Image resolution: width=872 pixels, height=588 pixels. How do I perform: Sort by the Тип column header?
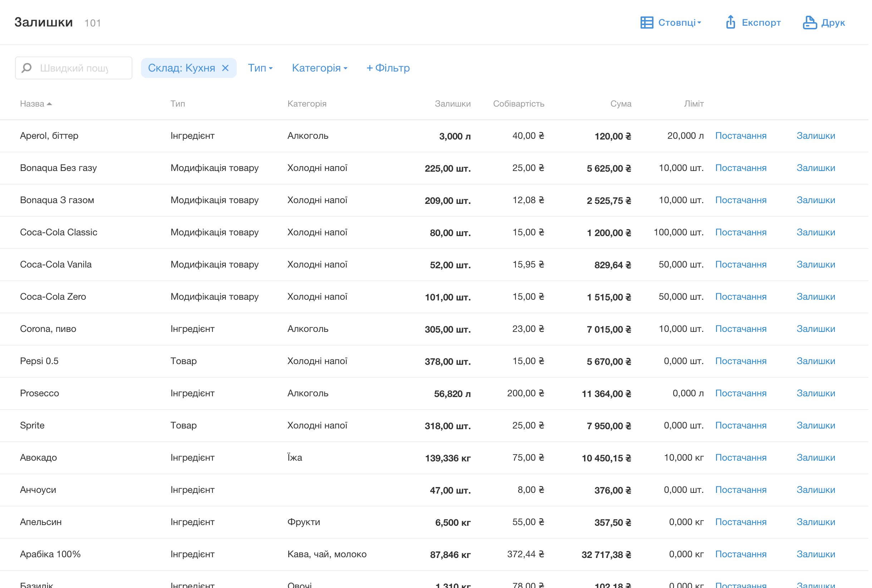[x=178, y=103]
